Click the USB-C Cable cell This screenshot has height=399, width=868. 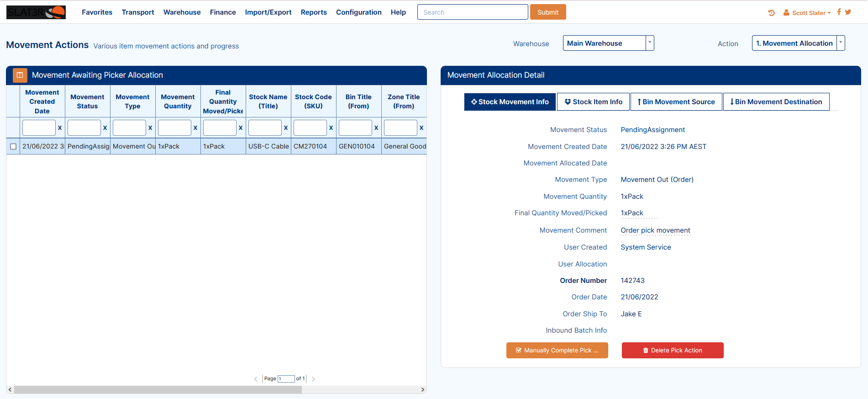point(268,147)
